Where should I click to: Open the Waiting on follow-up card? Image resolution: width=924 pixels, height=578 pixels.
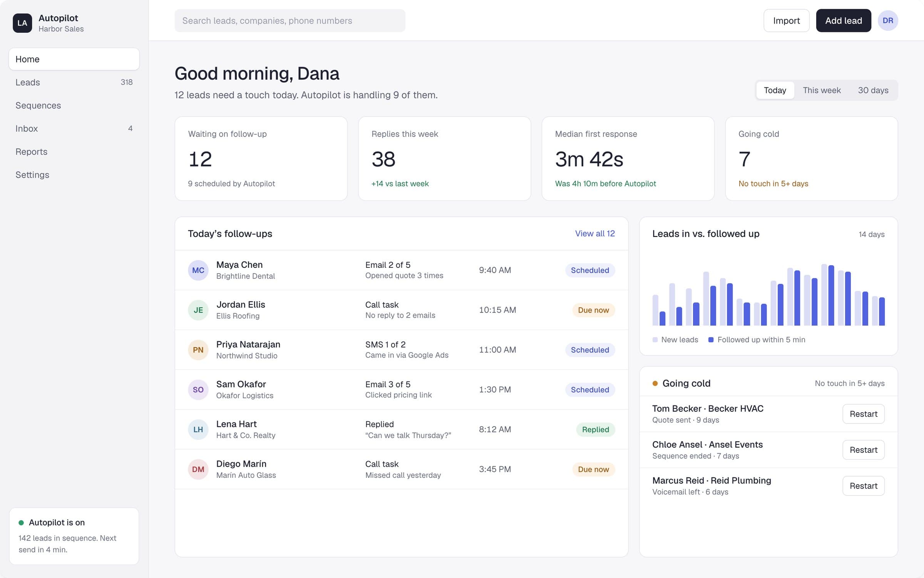tap(261, 158)
